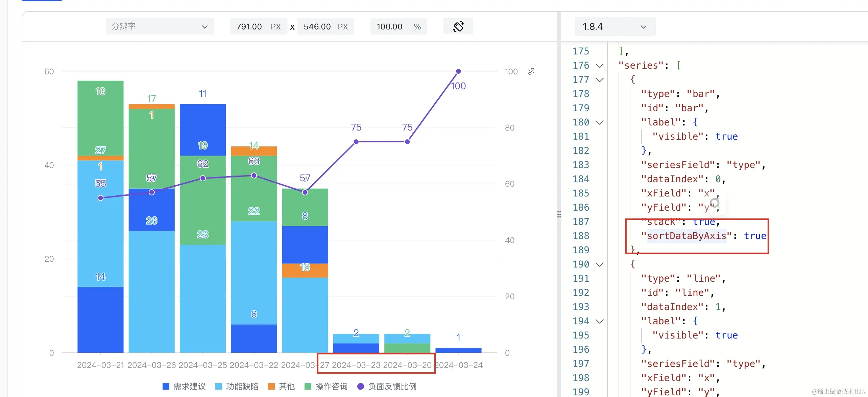
Task: Click the line point labeled 100
Action: (x=458, y=71)
